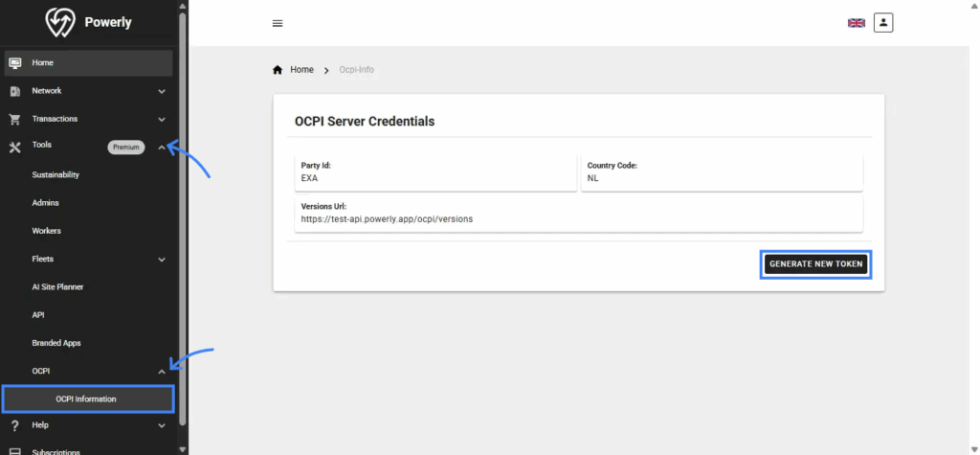
Task: Click the Transactions cart icon
Action: (14, 120)
